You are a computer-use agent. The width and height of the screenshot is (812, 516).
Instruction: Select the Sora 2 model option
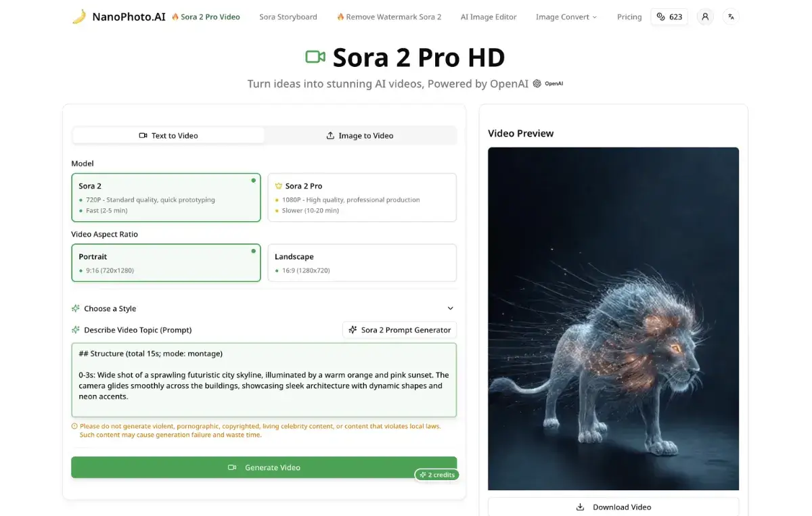(166, 197)
